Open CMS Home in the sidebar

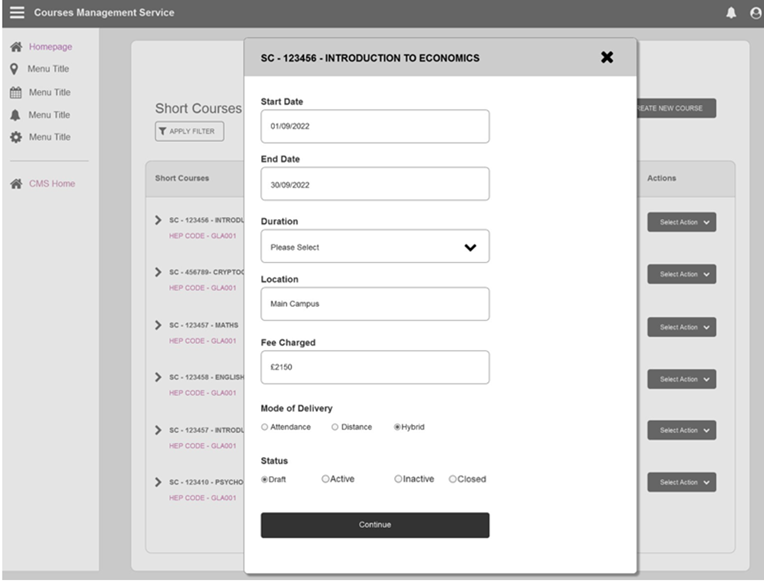pos(51,183)
